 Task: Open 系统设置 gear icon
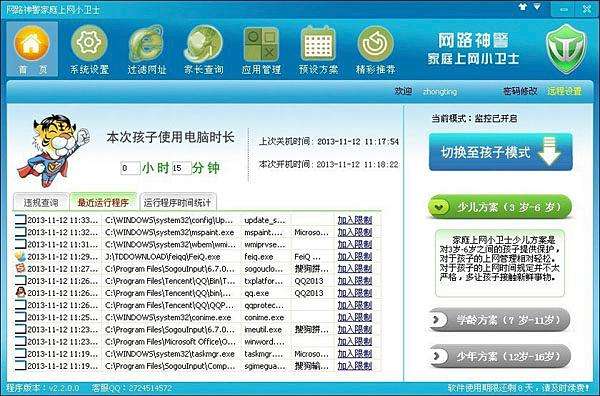tap(89, 43)
